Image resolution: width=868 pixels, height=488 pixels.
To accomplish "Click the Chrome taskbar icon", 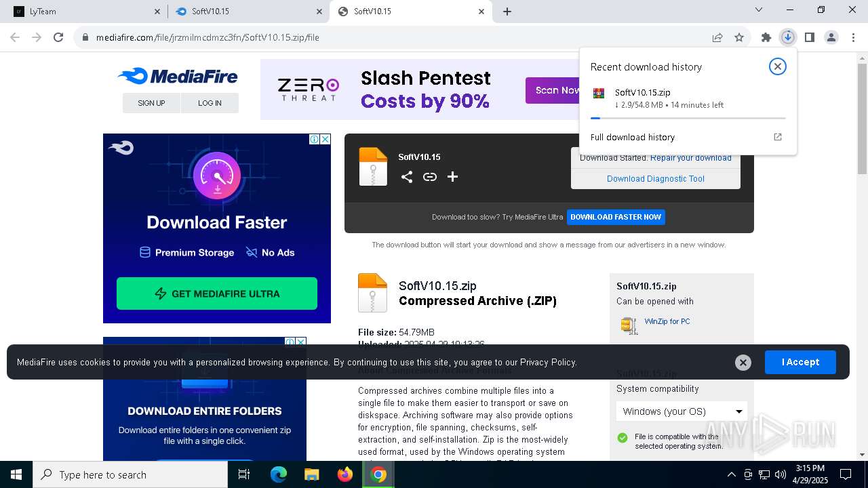I will tap(378, 474).
